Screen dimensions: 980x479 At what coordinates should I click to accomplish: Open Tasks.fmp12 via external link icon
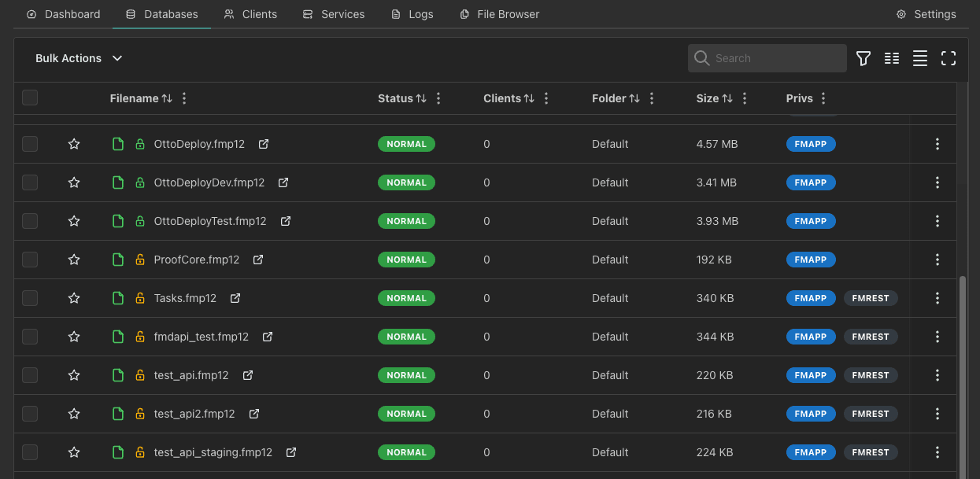(x=235, y=298)
